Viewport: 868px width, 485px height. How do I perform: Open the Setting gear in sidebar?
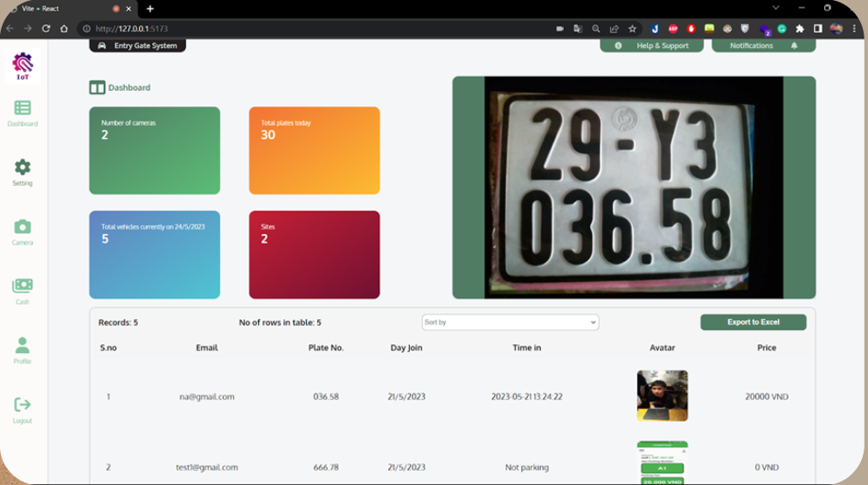pos(22,167)
